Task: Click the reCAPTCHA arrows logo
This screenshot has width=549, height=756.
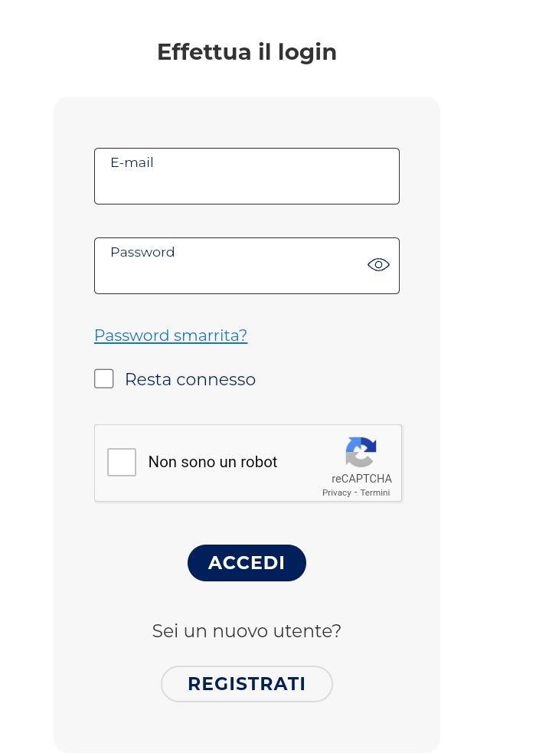Action: coord(361,452)
